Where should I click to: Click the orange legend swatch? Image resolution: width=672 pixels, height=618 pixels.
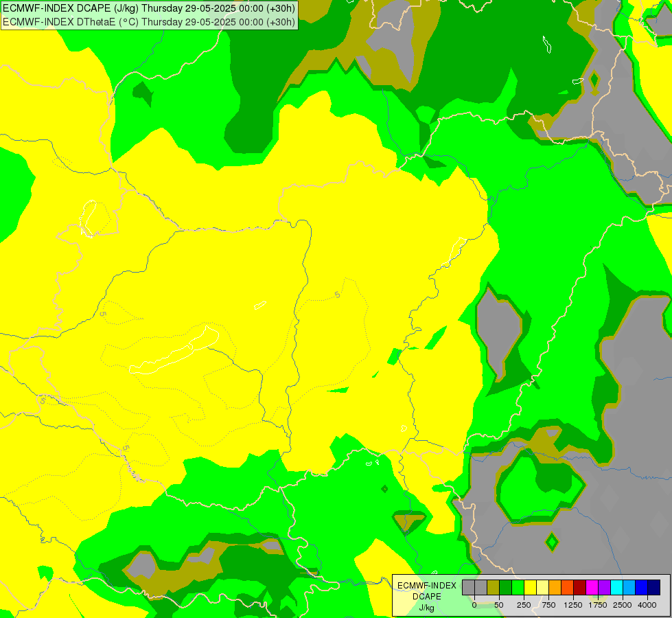point(555,587)
